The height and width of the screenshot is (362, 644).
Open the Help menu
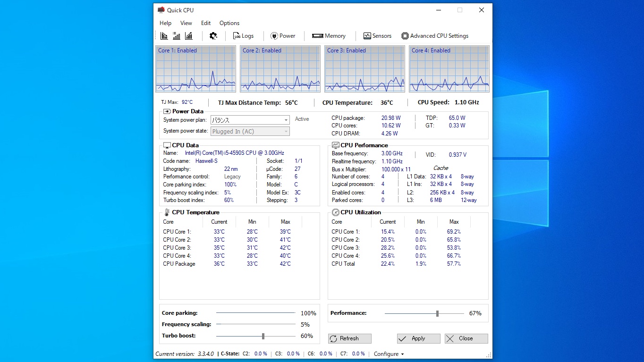(x=165, y=23)
